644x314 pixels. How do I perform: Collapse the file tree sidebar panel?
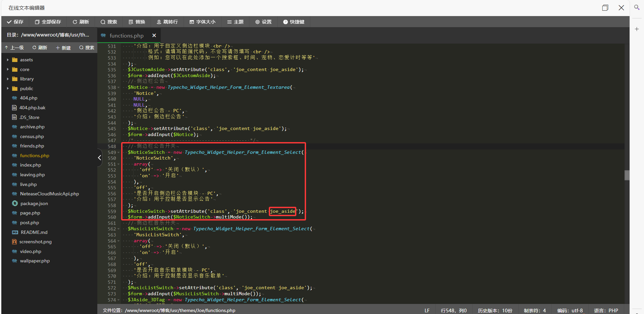(99, 158)
